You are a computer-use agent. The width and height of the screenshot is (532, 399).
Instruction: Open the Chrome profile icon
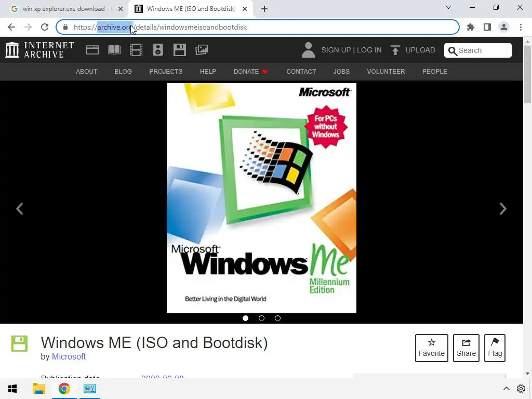tap(504, 27)
